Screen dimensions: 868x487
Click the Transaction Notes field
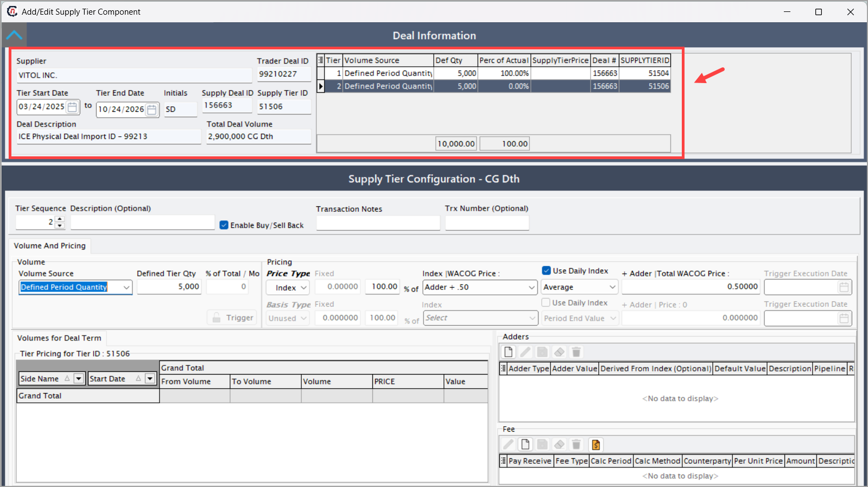378,223
